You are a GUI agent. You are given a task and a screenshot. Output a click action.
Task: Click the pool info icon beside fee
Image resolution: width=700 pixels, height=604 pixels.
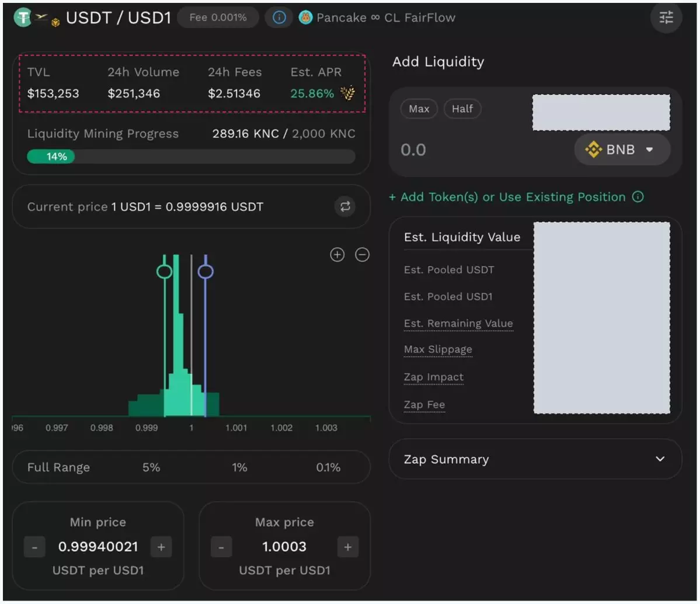tap(279, 18)
